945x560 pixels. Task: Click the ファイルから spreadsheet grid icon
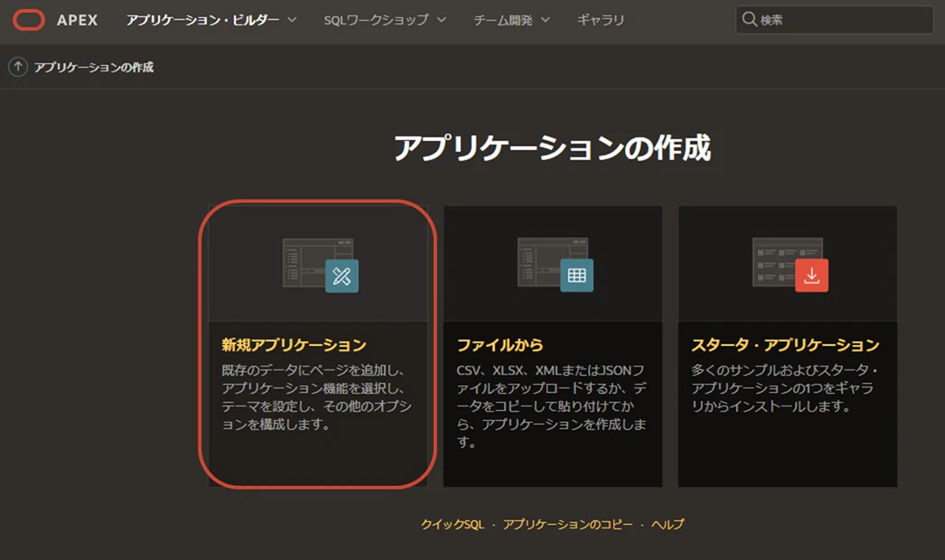[x=576, y=275]
